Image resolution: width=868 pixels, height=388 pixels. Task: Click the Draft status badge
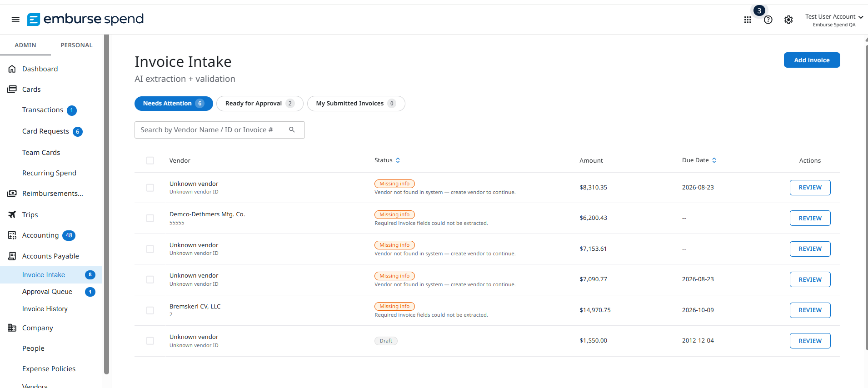386,341
